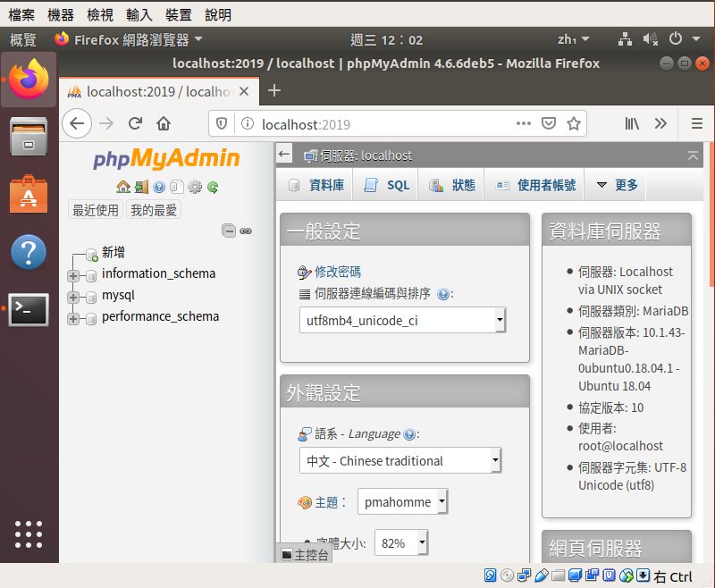Open a new Firefox tab with plus button
Screen dimensions: 715x588
tap(274, 91)
